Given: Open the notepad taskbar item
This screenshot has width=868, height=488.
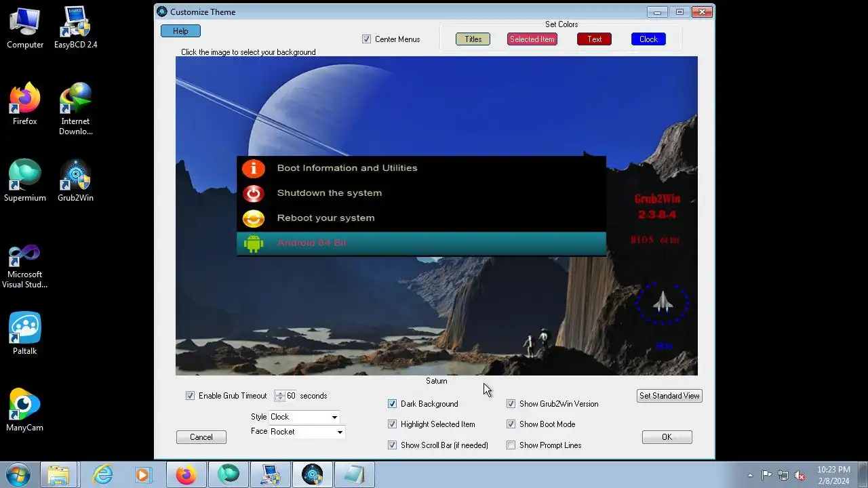Looking at the screenshot, I should click(x=354, y=474).
